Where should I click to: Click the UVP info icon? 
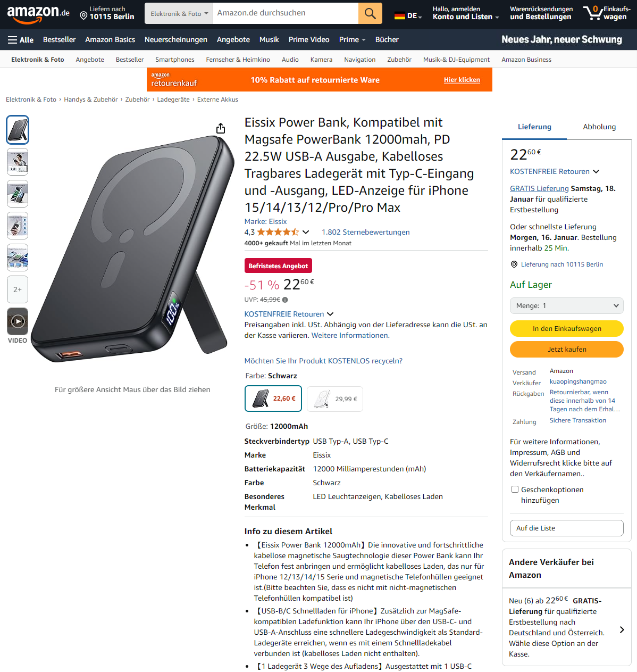click(x=285, y=300)
